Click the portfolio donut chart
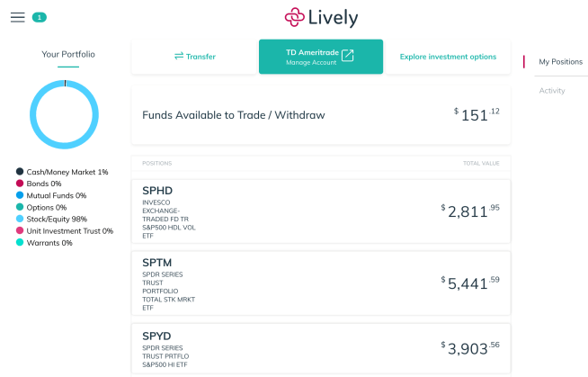This screenshot has width=588, height=377. pos(64,114)
